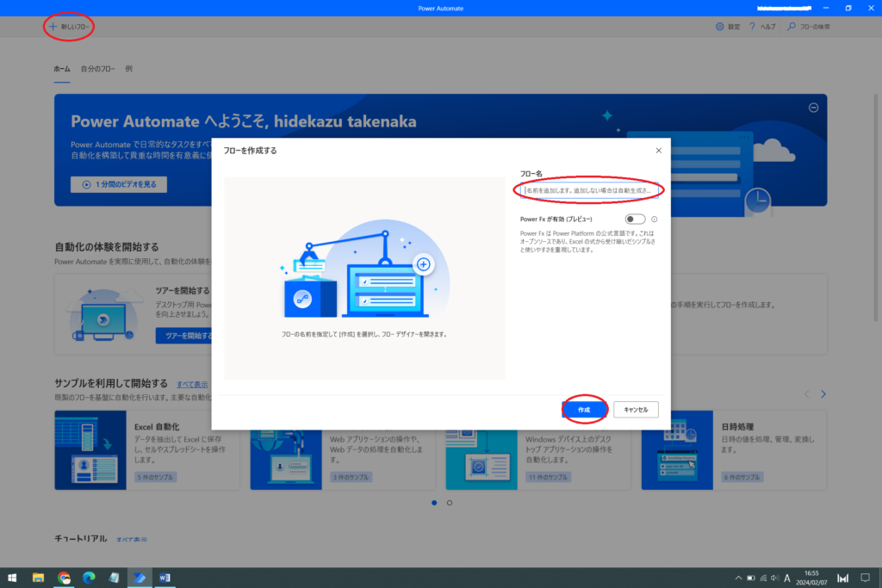Viewport: 882px width, 588px height.
Task: Click the Windows Start button
Action: [13, 578]
